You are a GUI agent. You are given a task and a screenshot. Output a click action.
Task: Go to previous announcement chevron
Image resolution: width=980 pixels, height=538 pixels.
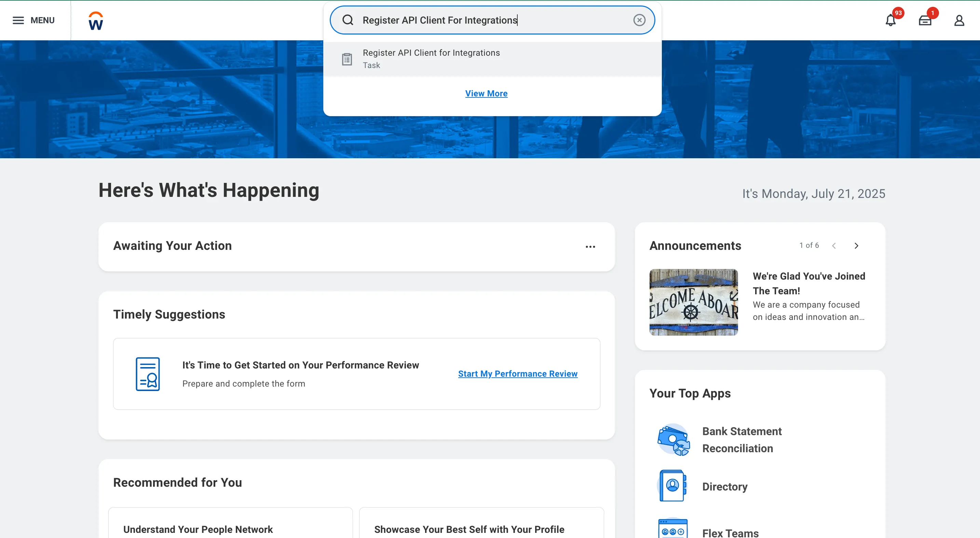tap(834, 246)
